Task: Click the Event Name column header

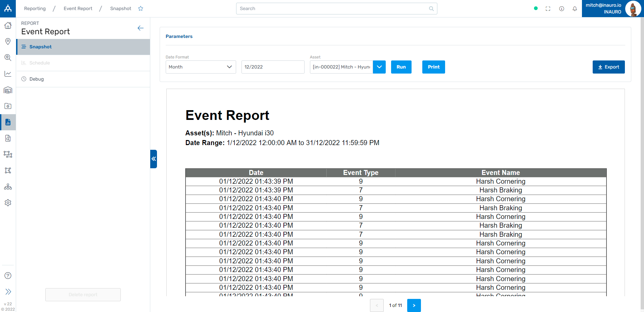Action: 501,173
